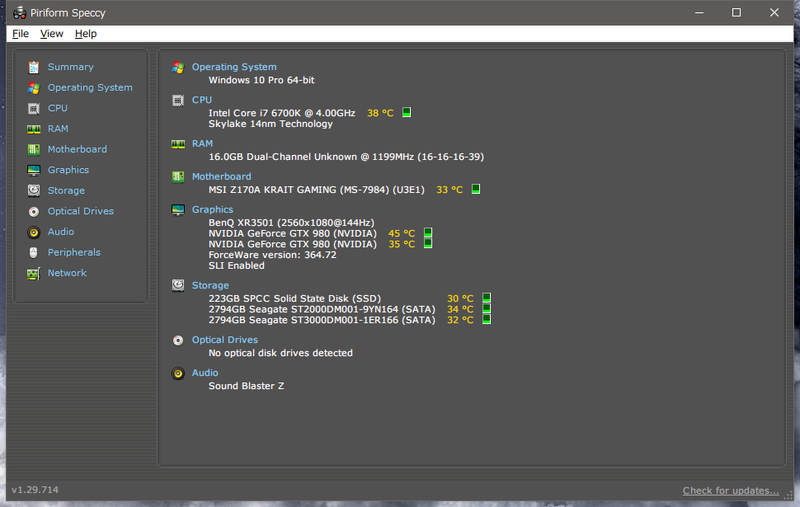Click the GPU temperature indicator next to 35 °C
Viewport: 800px width, 507px height.
(x=428, y=244)
